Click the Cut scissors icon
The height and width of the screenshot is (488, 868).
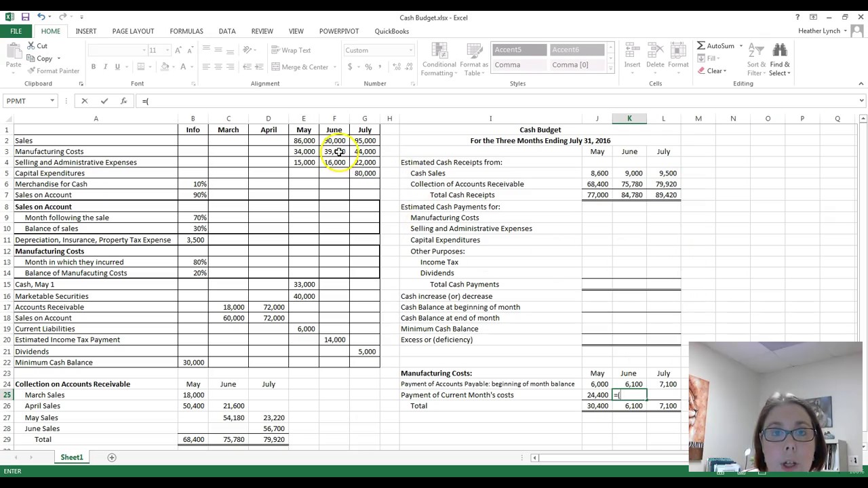(31, 46)
